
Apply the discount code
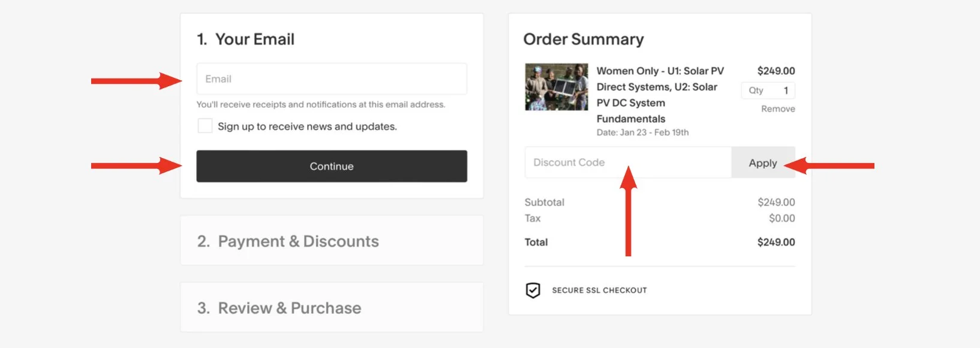click(762, 163)
